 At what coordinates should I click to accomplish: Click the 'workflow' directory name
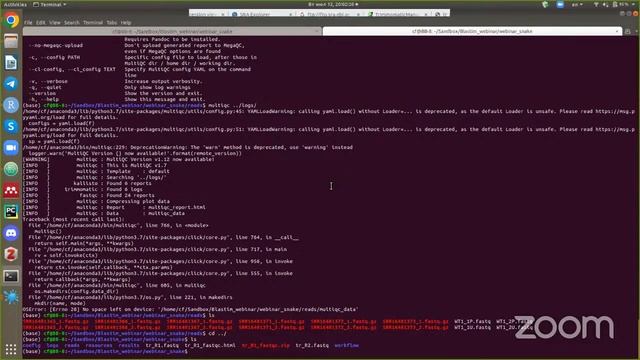coord(347,345)
